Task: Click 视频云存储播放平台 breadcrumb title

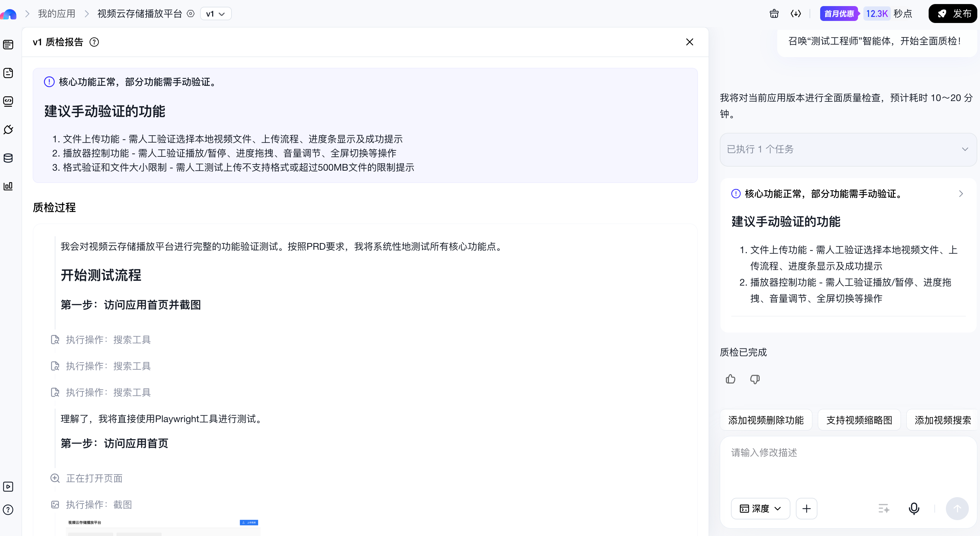Action: coord(140,14)
